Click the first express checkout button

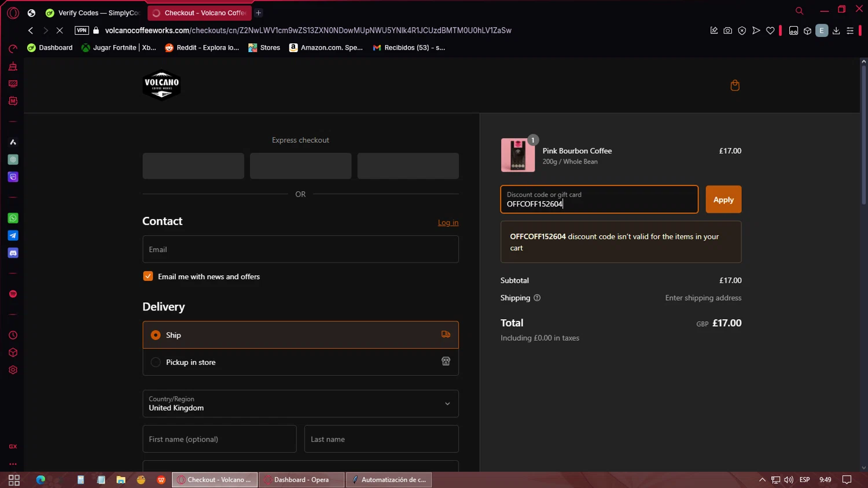click(193, 166)
